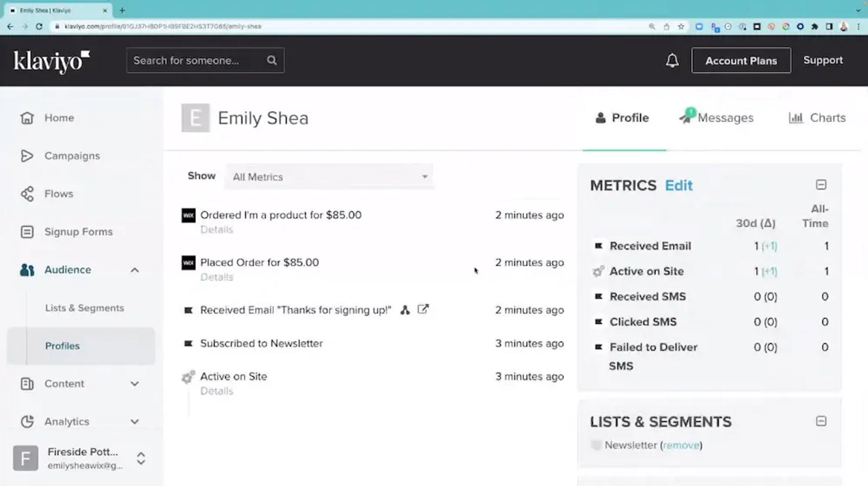Click the Wix icon beside Ordered product
868x486 pixels.
click(x=188, y=215)
